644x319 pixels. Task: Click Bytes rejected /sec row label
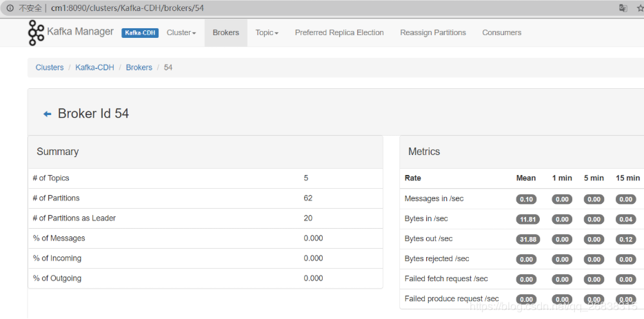tap(436, 259)
